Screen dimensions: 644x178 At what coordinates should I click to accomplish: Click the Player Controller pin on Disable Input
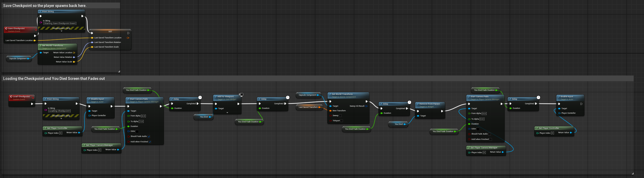[90, 116]
